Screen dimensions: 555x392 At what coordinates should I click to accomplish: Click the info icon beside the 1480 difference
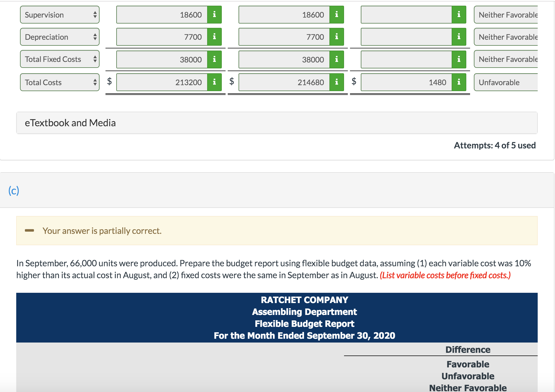coord(458,82)
